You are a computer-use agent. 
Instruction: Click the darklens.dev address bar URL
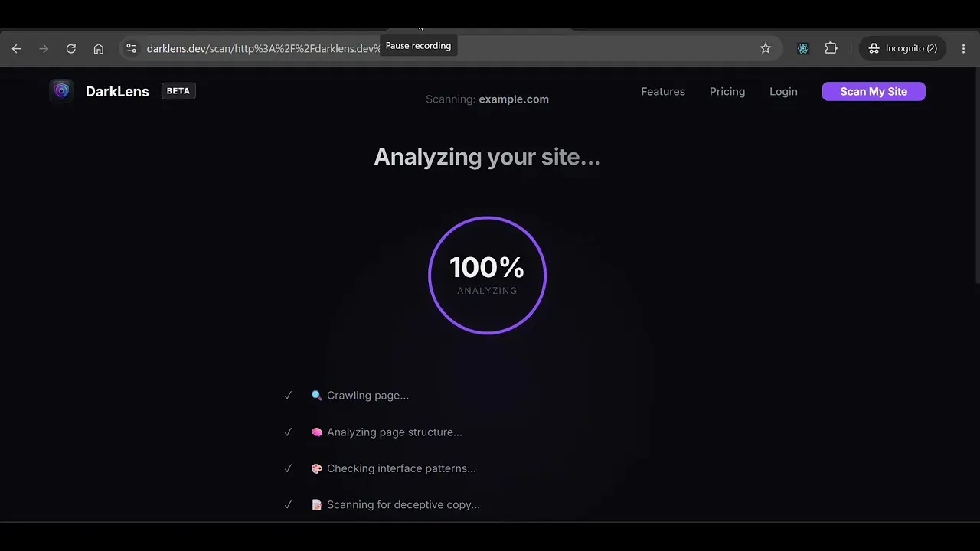(263, 48)
